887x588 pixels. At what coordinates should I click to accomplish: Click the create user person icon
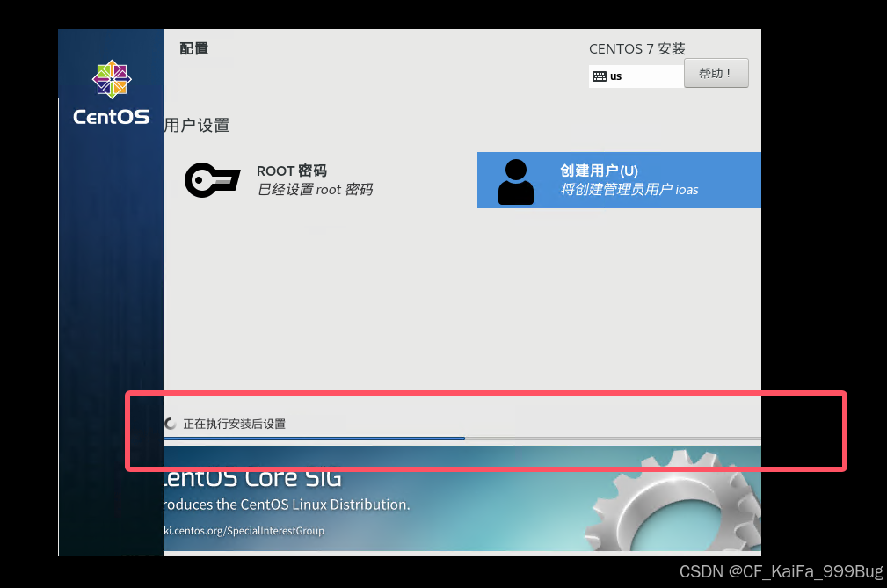[x=515, y=181]
